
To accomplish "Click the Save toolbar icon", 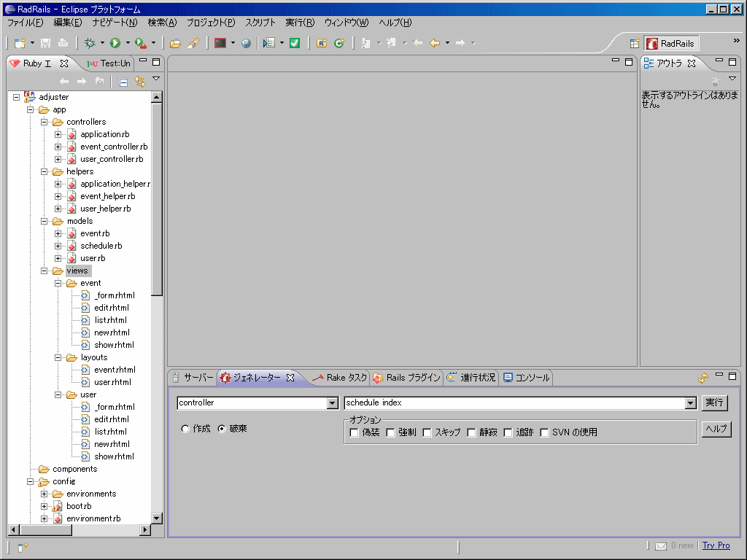I will (45, 42).
